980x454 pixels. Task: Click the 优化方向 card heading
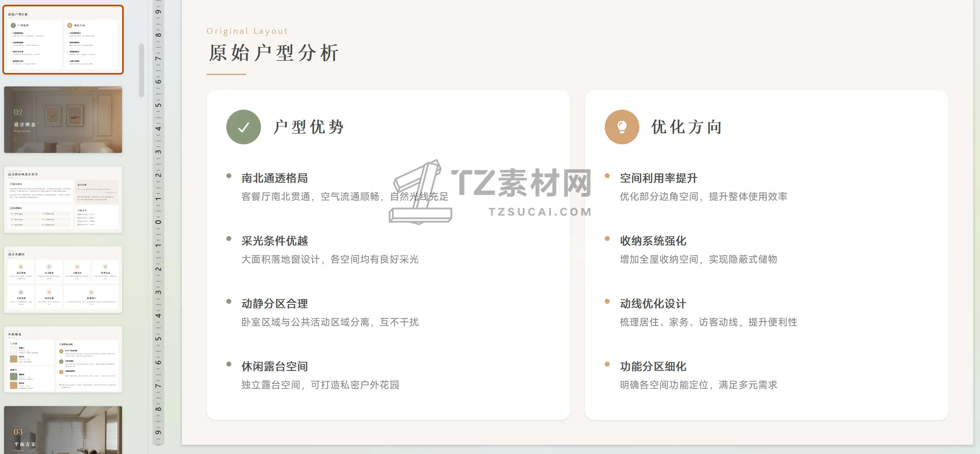[686, 127]
